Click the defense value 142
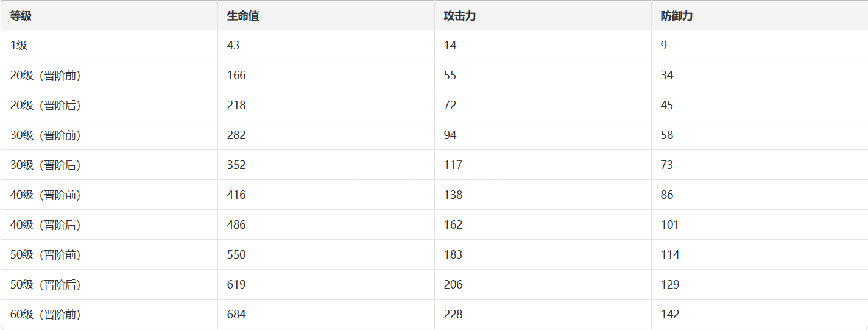Viewport: 868px width, 330px height. tap(670, 315)
